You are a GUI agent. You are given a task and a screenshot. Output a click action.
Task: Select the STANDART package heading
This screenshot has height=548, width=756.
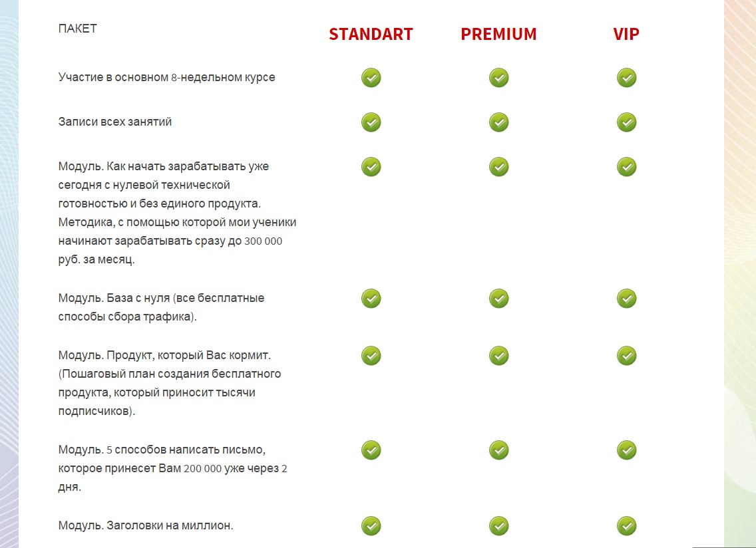click(371, 35)
